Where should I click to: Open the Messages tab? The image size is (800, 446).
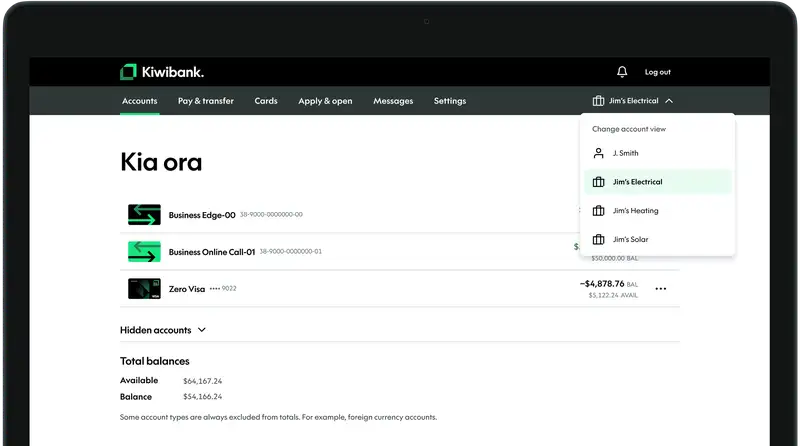pyautogui.click(x=393, y=101)
